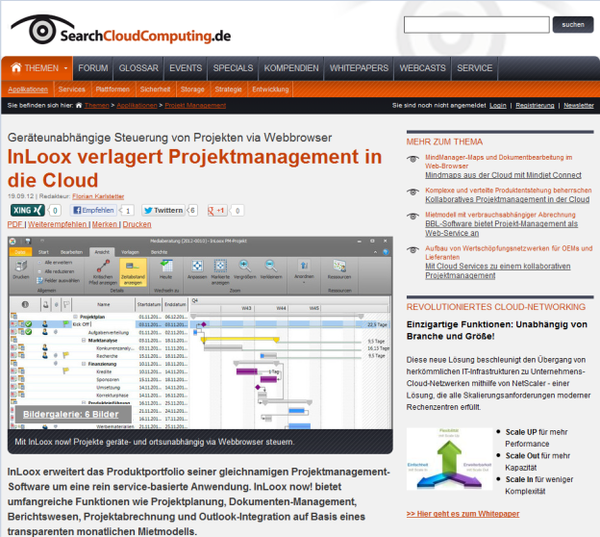
Task: Click Hier geht es zum Whitepaper link
Action: pyautogui.click(x=463, y=514)
